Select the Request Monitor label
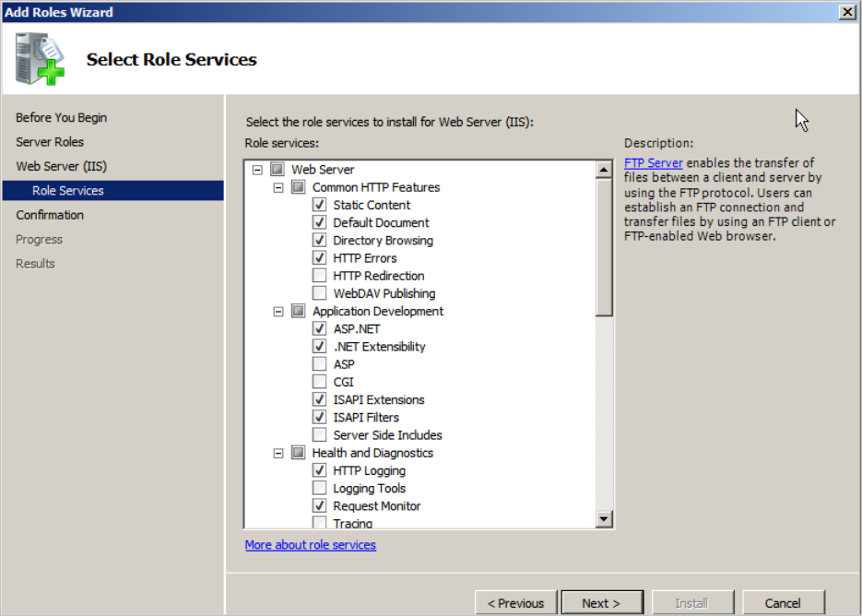 376,505
